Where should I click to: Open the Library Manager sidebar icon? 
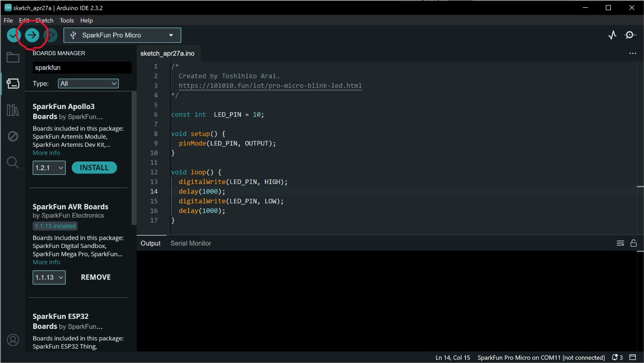(13, 110)
